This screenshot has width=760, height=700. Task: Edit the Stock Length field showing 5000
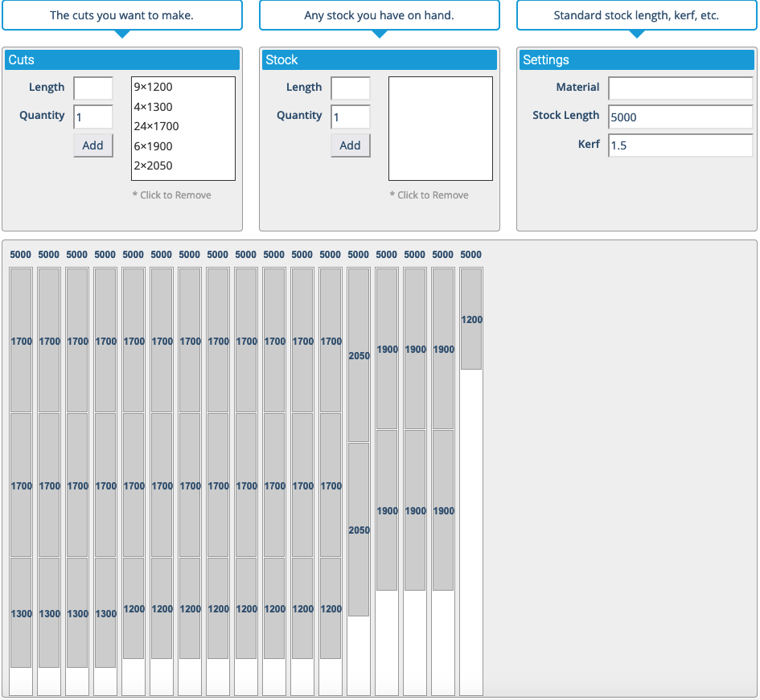click(x=680, y=117)
